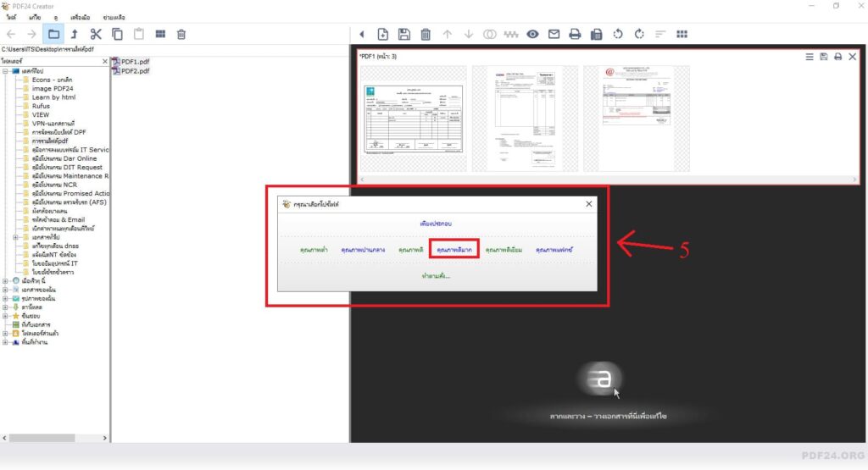Click the leftmost green low quality profile link
This screenshot has height=470, width=868.
tap(314, 251)
